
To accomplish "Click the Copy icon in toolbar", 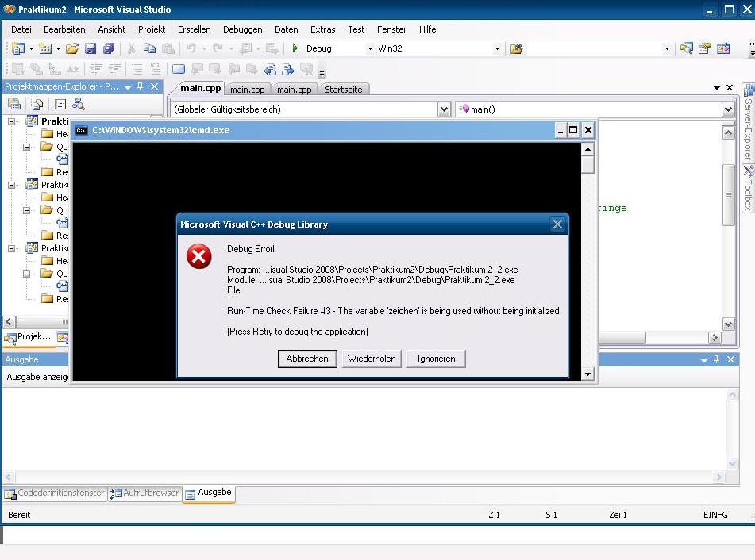I will pyautogui.click(x=149, y=48).
